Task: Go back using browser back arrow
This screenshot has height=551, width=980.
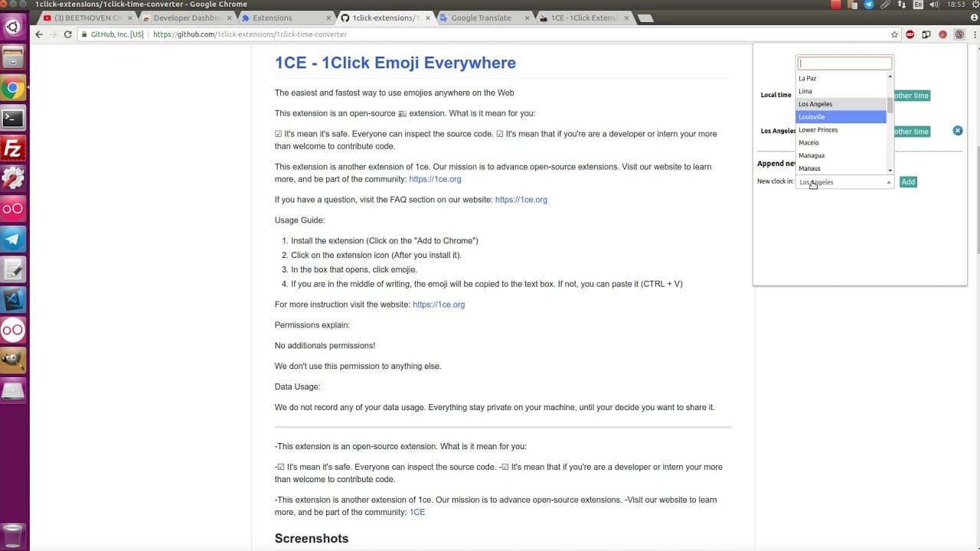Action: point(39,34)
